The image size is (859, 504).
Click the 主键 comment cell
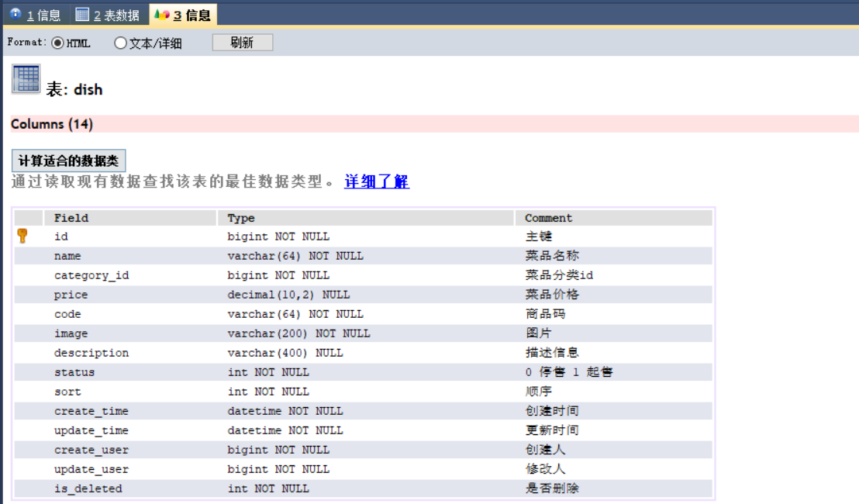[613, 236]
